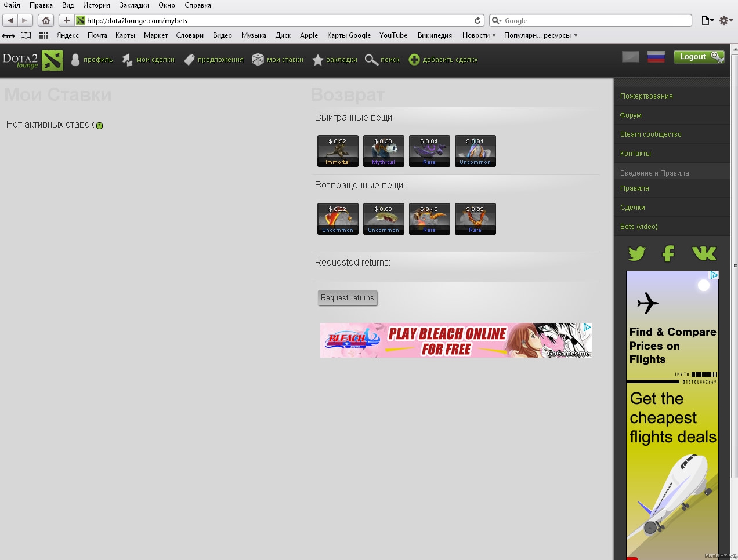Open Пожертвования sidebar link

pyautogui.click(x=646, y=96)
